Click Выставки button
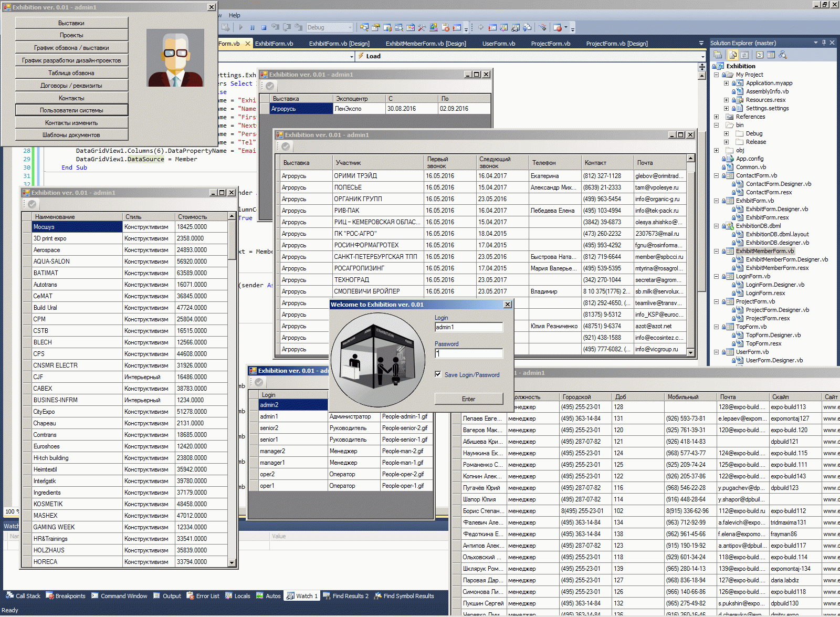Image resolution: width=840 pixels, height=617 pixels. click(71, 23)
